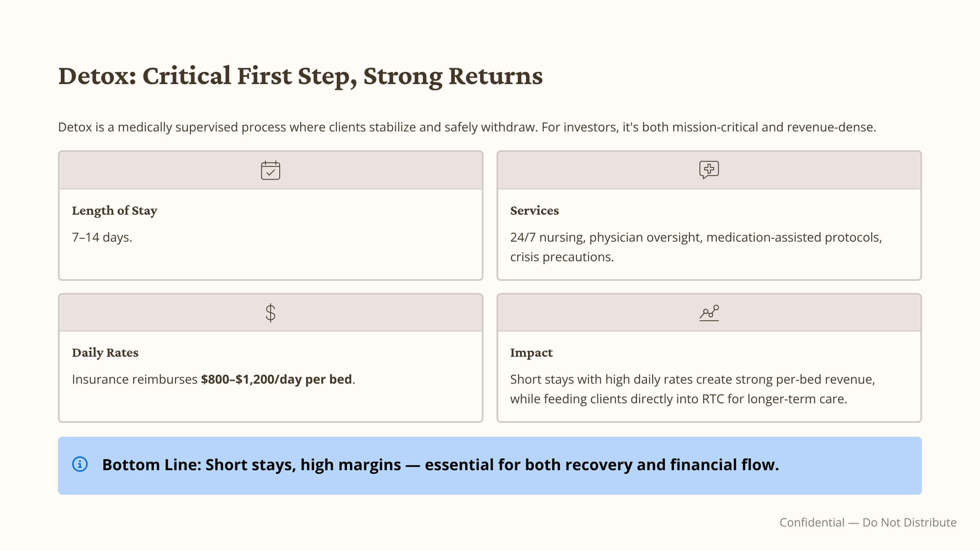Image resolution: width=980 pixels, height=551 pixels.
Task: Click the calendar checkmark icon
Action: (270, 170)
